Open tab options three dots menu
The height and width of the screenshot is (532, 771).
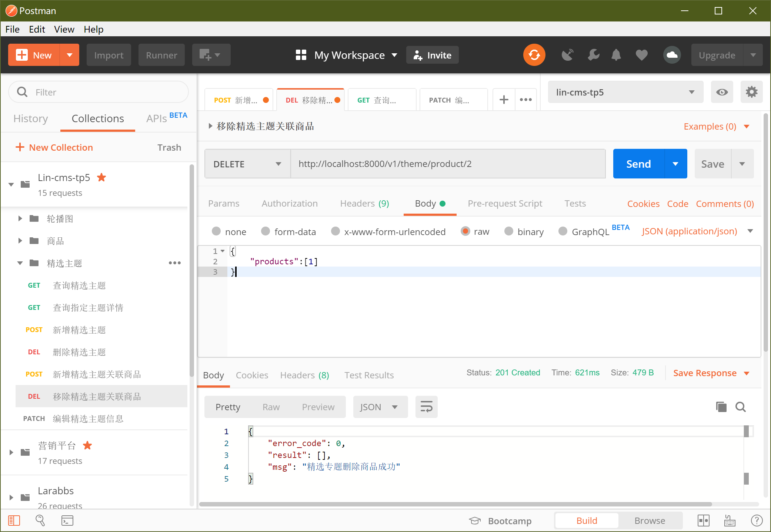pos(526,100)
